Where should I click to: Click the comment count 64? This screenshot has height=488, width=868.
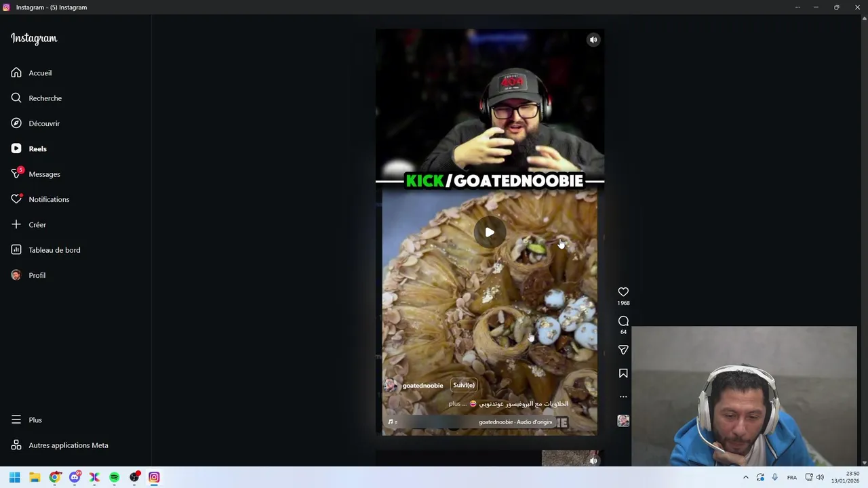click(623, 332)
